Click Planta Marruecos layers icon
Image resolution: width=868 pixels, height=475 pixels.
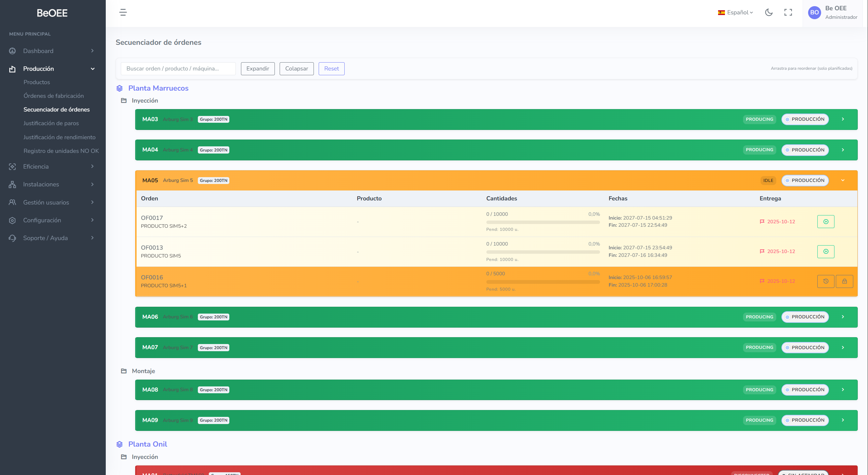(119, 89)
